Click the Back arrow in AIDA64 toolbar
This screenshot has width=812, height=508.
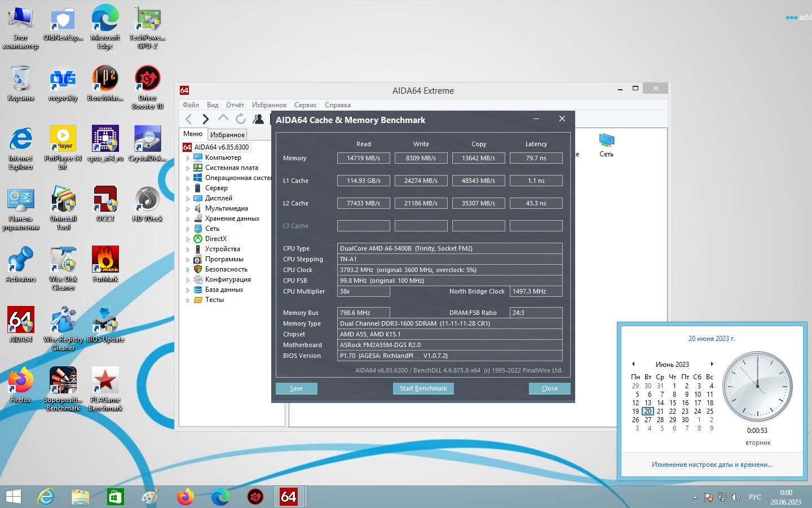189,119
